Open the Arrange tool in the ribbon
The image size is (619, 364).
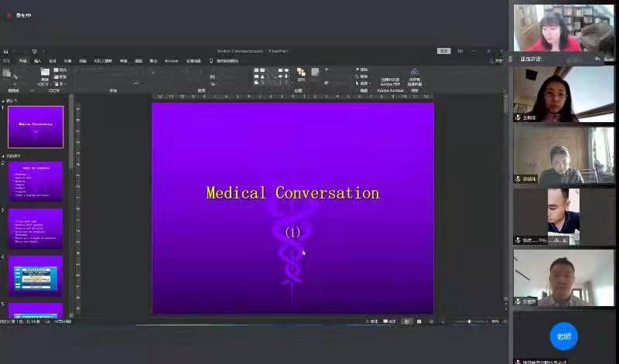(301, 75)
